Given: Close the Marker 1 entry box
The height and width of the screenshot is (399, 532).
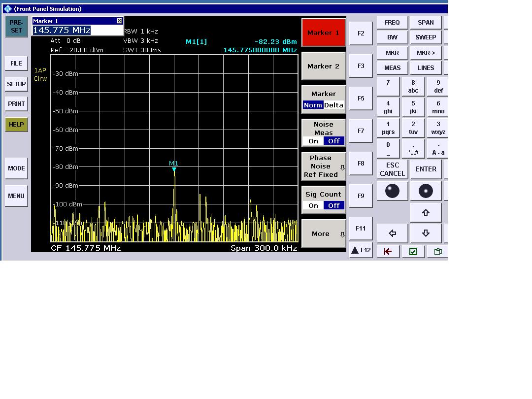Looking at the screenshot, I should 119,21.
